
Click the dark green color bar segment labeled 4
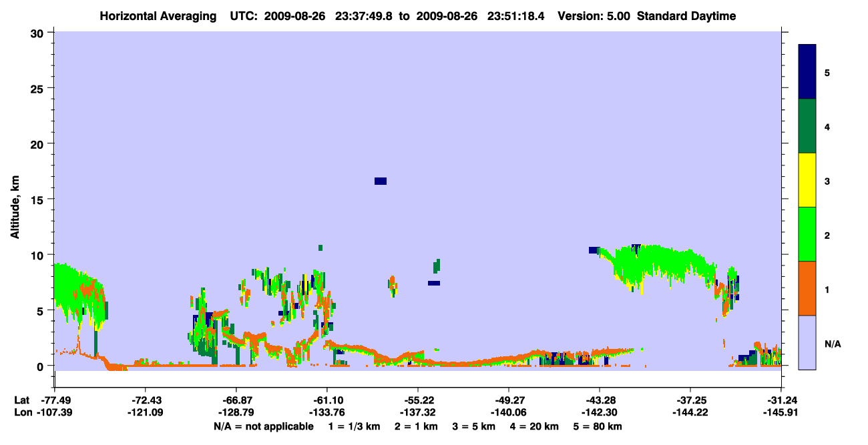pos(807,126)
